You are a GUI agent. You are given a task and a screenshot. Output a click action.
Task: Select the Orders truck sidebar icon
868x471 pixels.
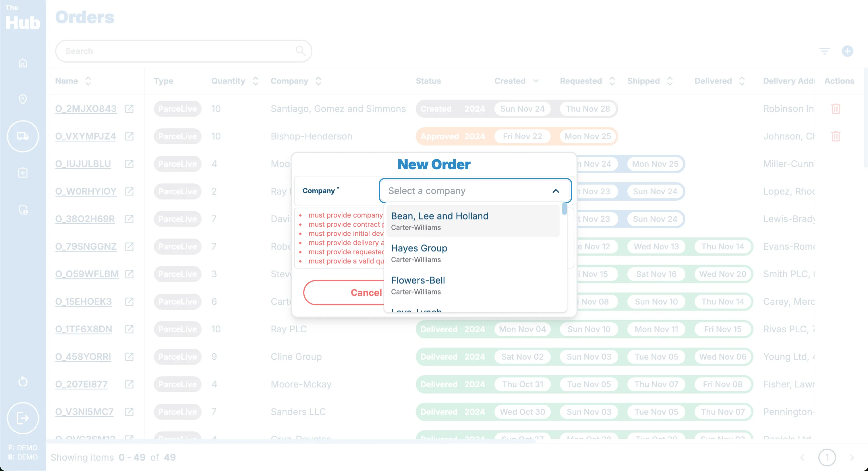click(x=23, y=136)
